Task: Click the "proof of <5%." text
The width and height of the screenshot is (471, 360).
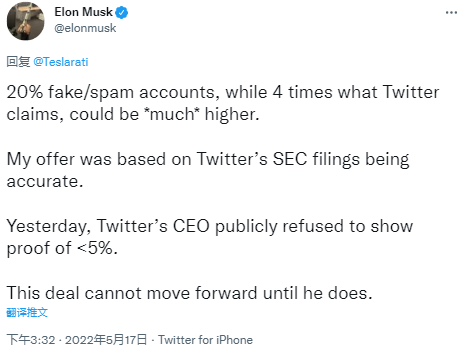Action: click(62, 249)
